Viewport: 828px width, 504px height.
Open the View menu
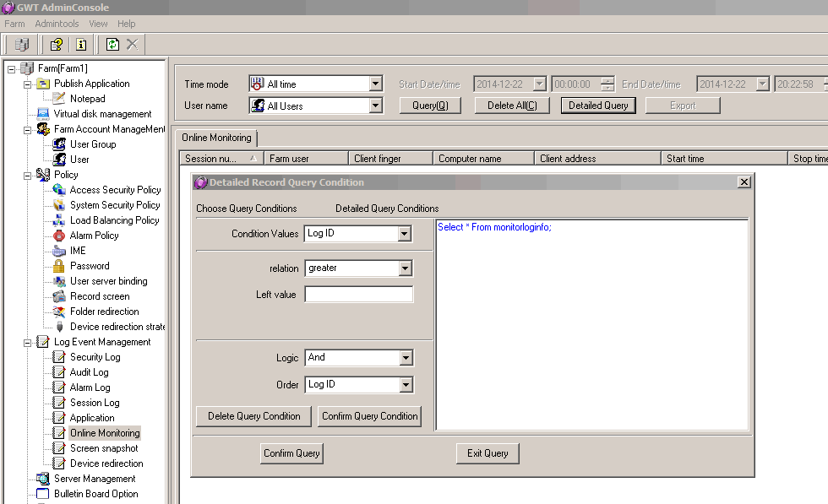click(x=98, y=24)
